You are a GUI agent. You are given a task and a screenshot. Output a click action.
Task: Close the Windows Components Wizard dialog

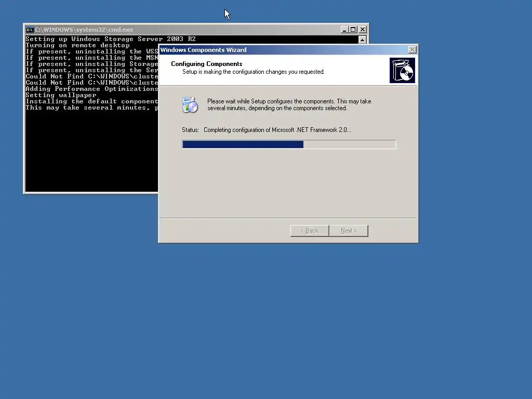[412, 50]
